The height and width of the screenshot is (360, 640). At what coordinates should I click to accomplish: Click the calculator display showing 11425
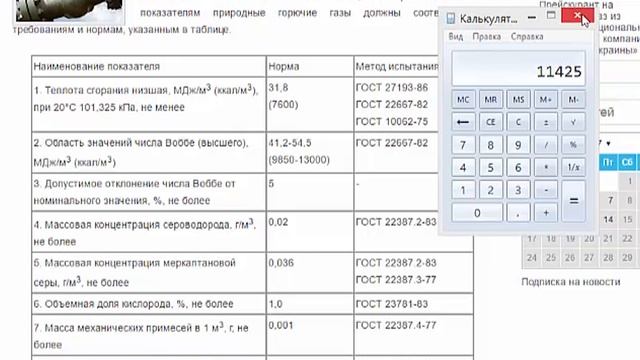tap(518, 69)
